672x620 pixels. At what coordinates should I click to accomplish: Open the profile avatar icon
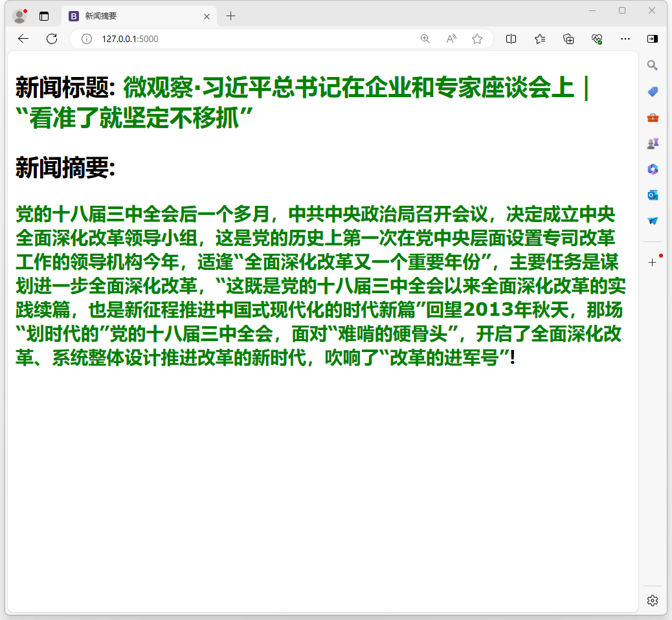[x=19, y=16]
